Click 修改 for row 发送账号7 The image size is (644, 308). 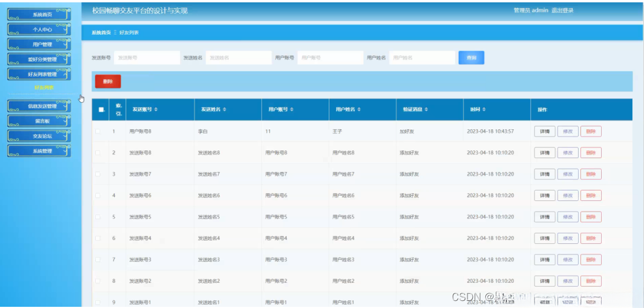point(568,174)
